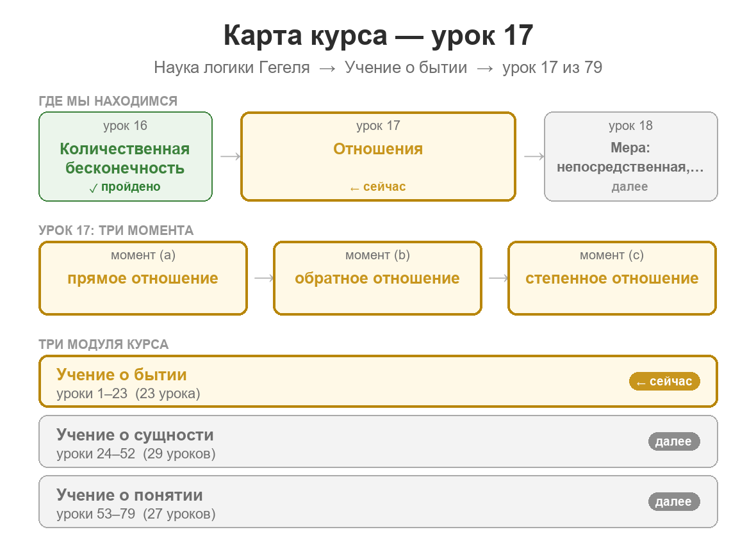Screen dimensions: 756x557
Task: Click the далее badge on Учение о понятии
Action: click(x=674, y=502)
